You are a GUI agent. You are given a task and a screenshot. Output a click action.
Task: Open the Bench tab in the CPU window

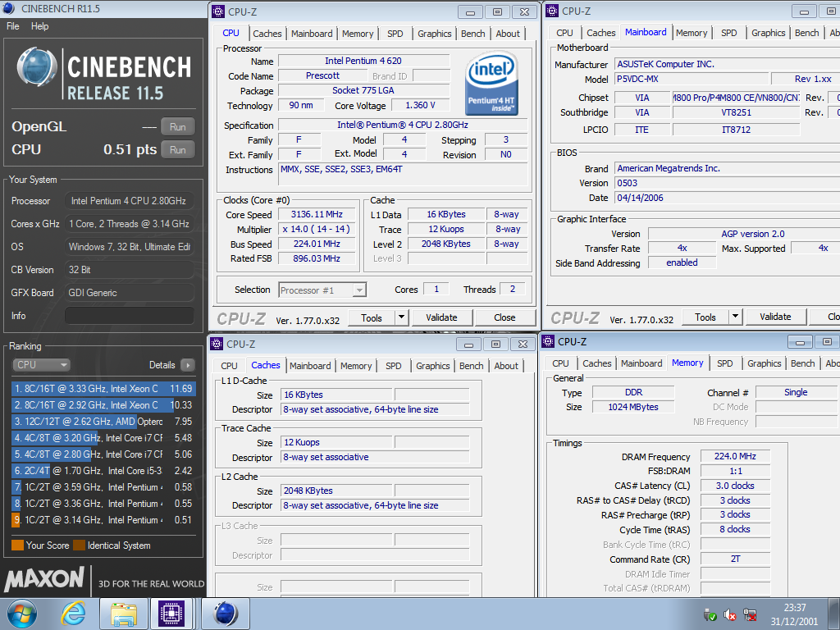pyautogui.click(x=473, y=33)
